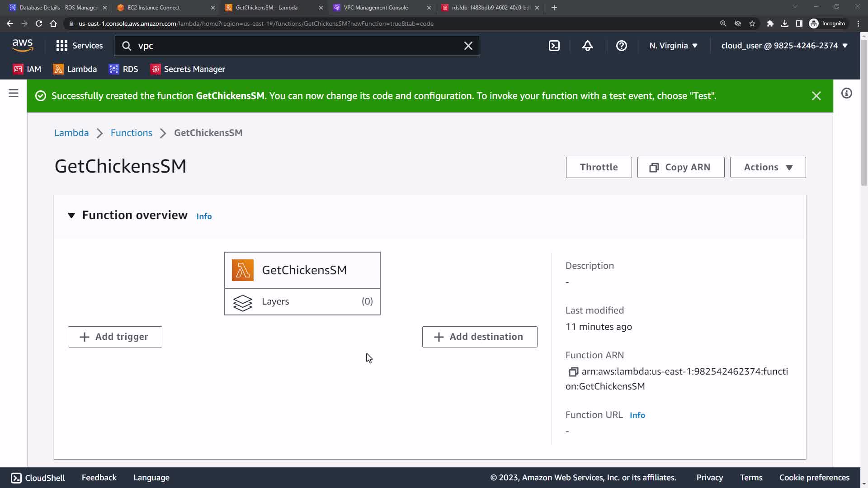The height and width of the screenshot is (488, 868).
Task: Clear the vpc search text
Action: click(x=468, y=46)
